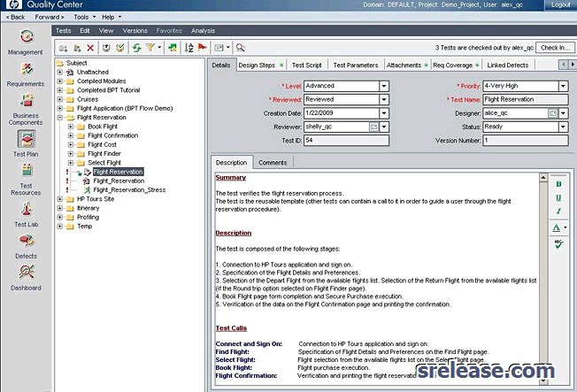The width and height of the screenshot is (577, 392).
Task: Open the Business Components module
Action: pyautogui.click(x=26, y=109)
